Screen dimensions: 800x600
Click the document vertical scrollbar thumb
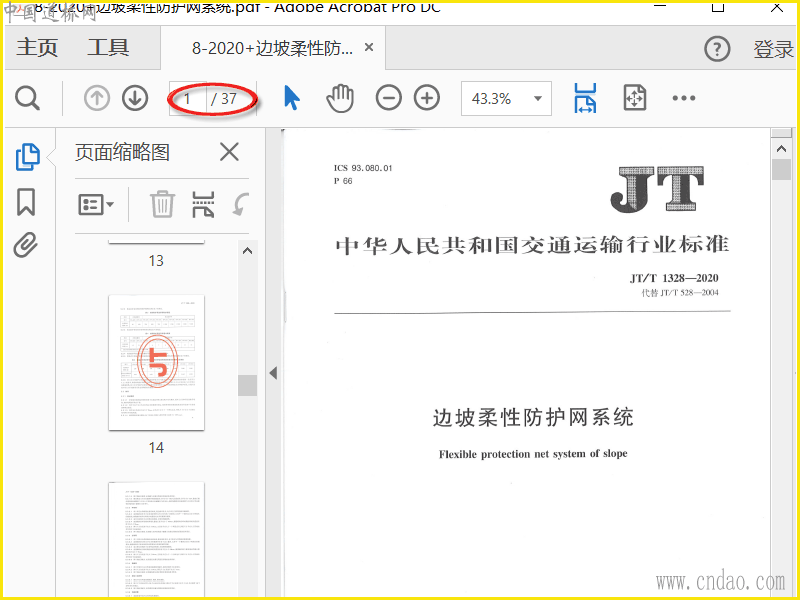(781, 169)
